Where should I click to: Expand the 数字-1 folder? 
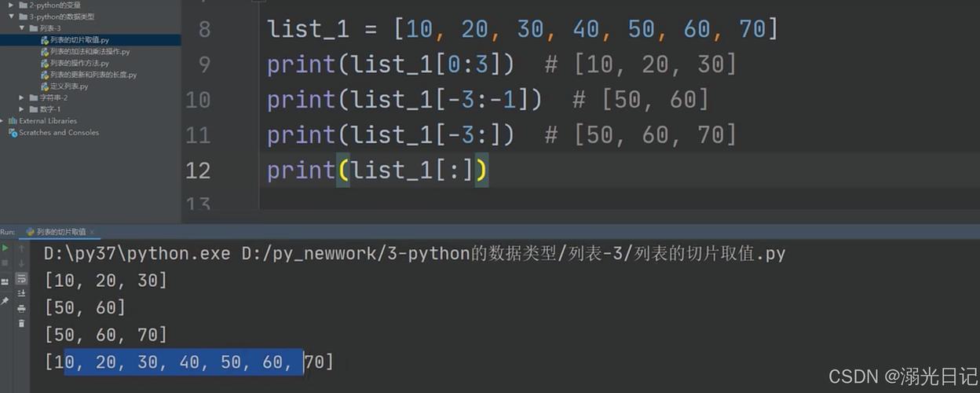[x=22, y=109]
